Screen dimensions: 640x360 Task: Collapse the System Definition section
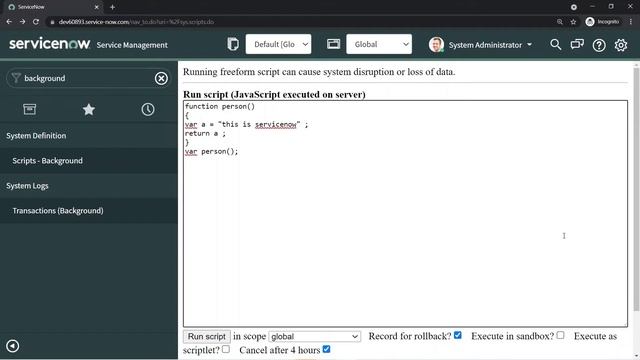[x=89, y=136]
